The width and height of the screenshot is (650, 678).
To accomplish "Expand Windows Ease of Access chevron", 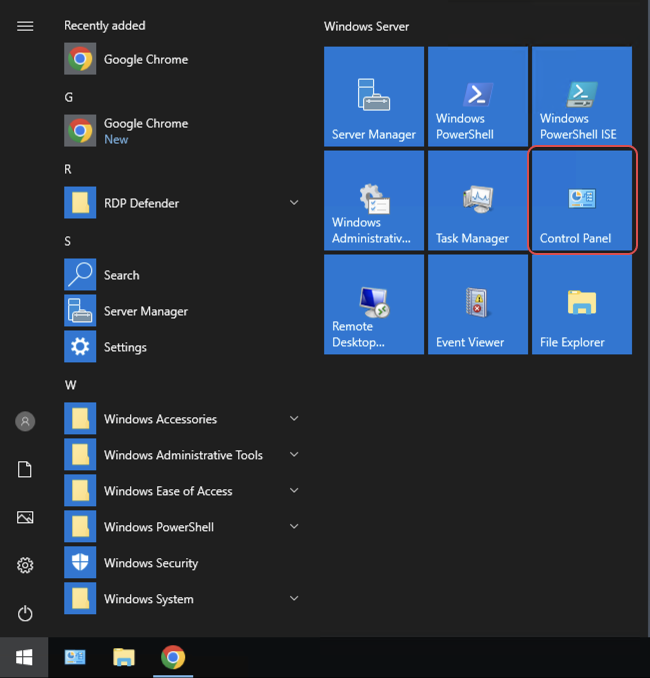I will coord(294,490).
